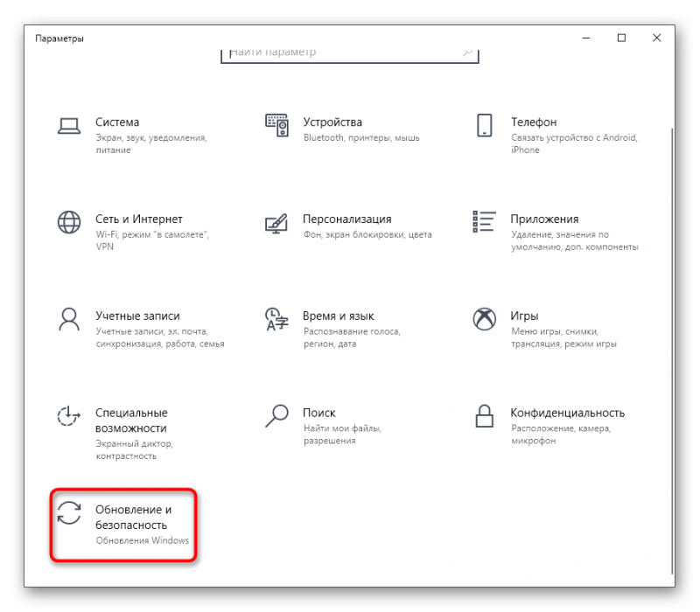Minimize the Параметры window
This screenshot has height=612, width=700.
click(586, 38)
